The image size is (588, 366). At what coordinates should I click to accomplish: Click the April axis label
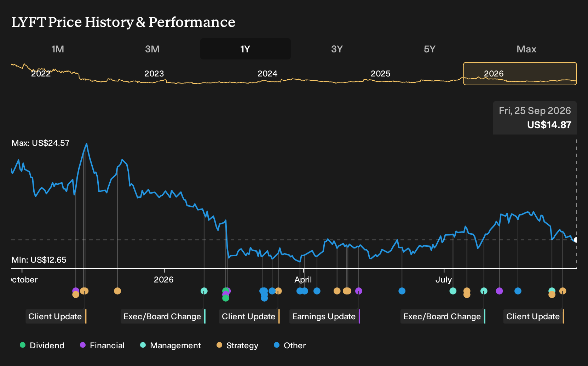[x=303, y=280]
